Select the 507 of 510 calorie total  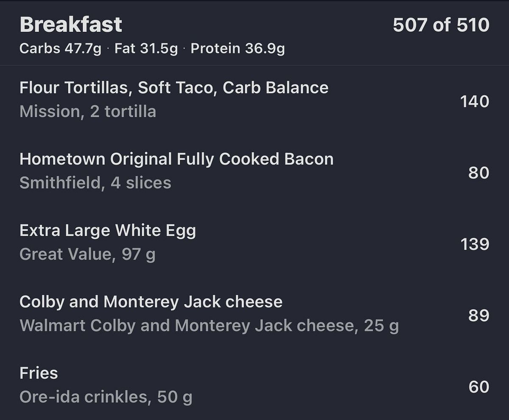(x=441, y=25)
